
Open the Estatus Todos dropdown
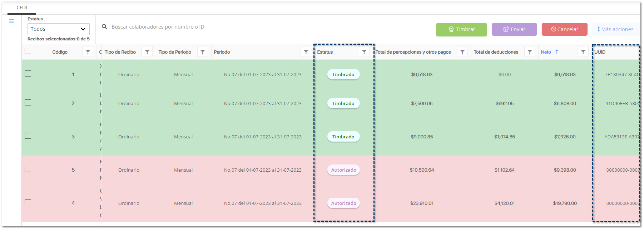pyautogui.click(x=58, y=29)
